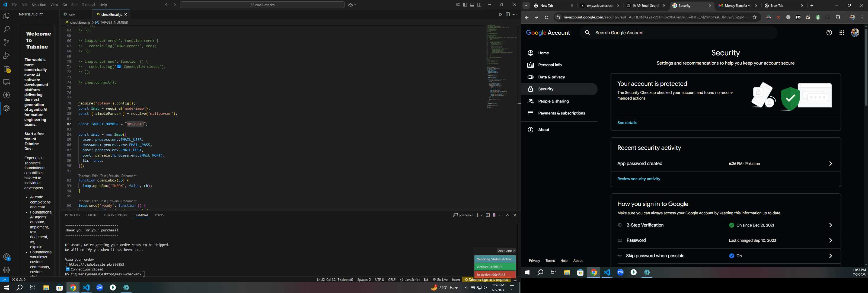The image size is (868, 293).
Task: Toggle Go Live server in status bar
Action: (x=440, y=279)
